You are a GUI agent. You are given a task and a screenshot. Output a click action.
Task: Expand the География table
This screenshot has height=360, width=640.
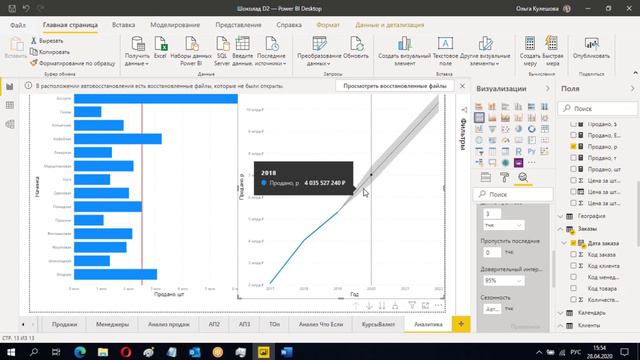point(560,216)
